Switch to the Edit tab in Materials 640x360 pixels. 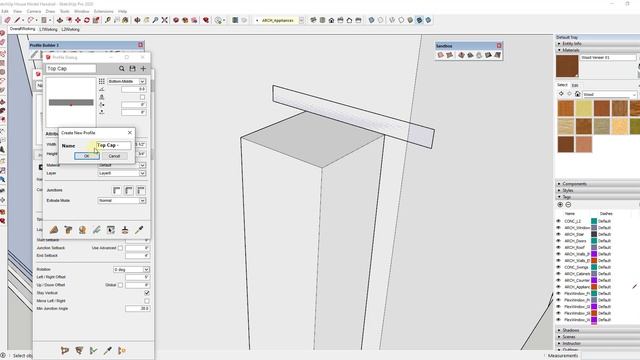tap(575, 85)
